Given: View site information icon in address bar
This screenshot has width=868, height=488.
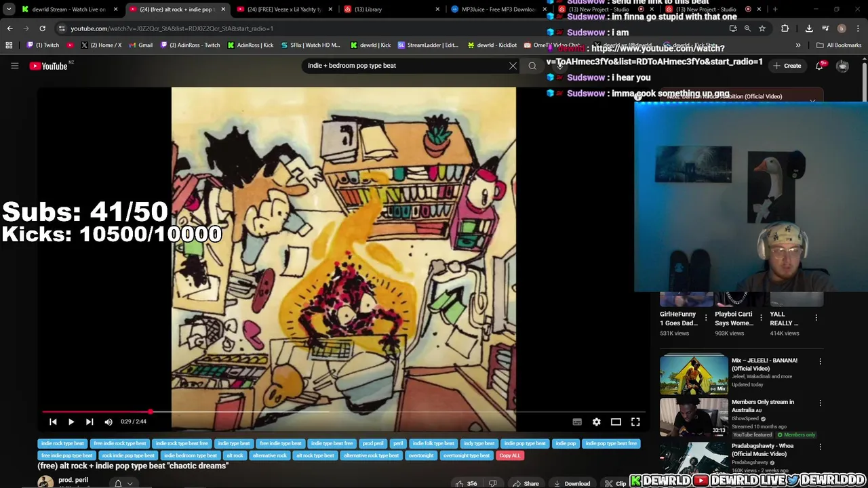Looking at the screenshot, I should (x=62, y=28).
